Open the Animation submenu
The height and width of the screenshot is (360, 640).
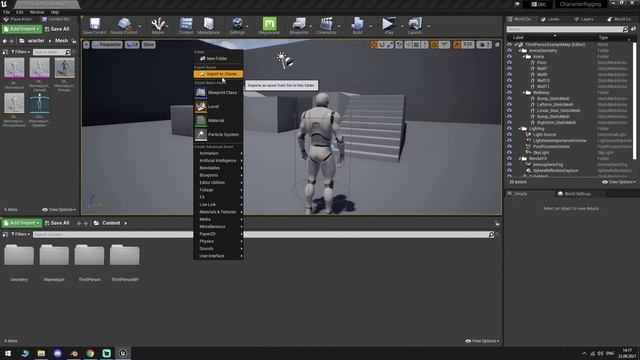218,153
